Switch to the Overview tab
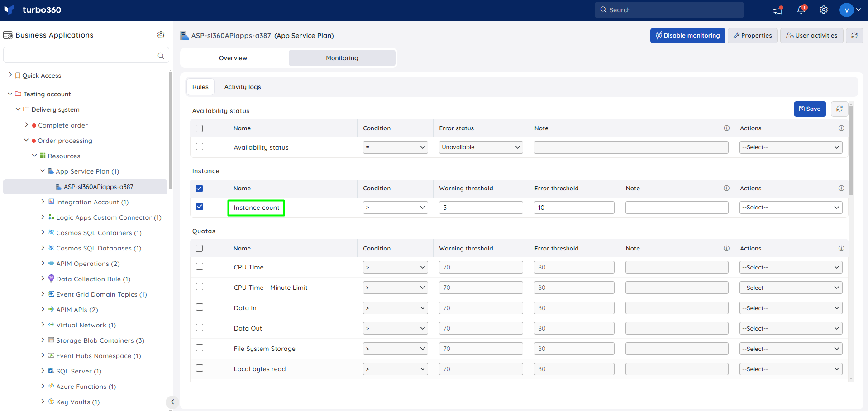868x411 pixels. click(x=233, y=58)
